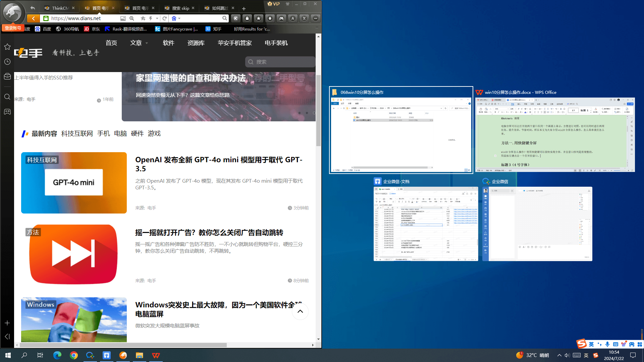Mute the system volume from the tray speaker icon
The width and height of the screenshot is (644, 362).
point(567,355)
